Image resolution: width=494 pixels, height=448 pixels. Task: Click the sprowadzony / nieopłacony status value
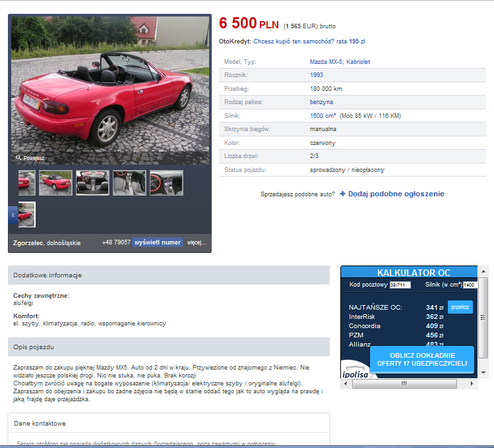pyautogui.click(x=347, y=170)
